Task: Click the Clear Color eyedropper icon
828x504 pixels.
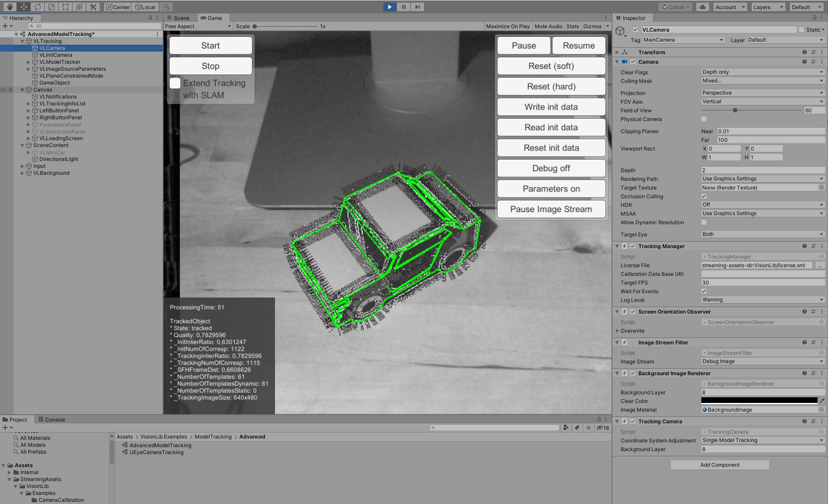Action: tap(821, 401)
